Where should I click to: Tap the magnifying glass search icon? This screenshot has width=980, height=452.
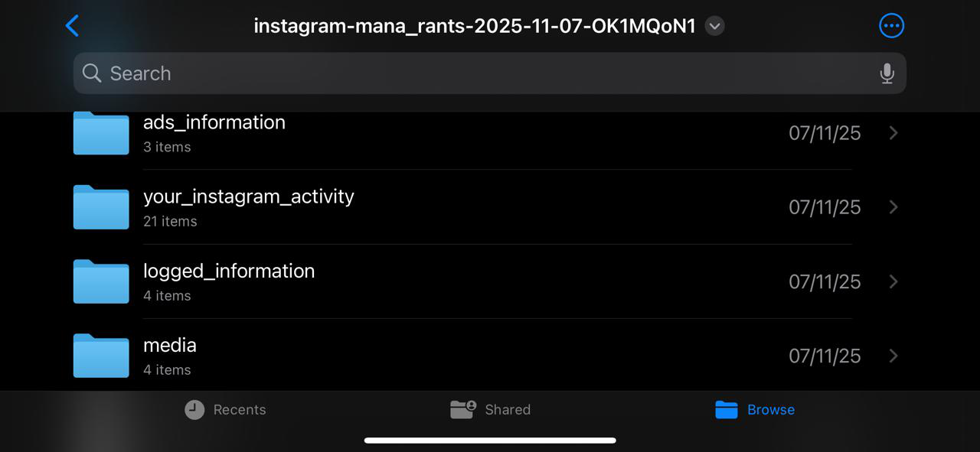coord(92,73)
